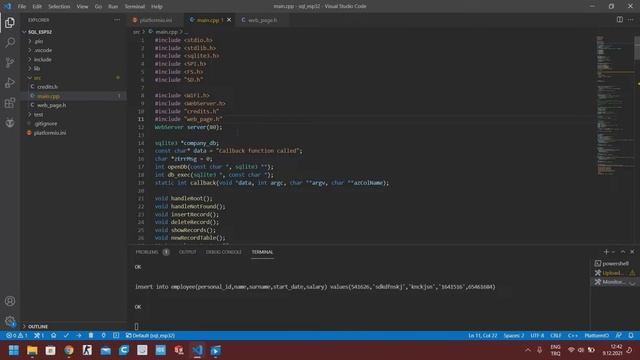
Task: Switch to OUTPUT panel tab
Action: (187, 252)
